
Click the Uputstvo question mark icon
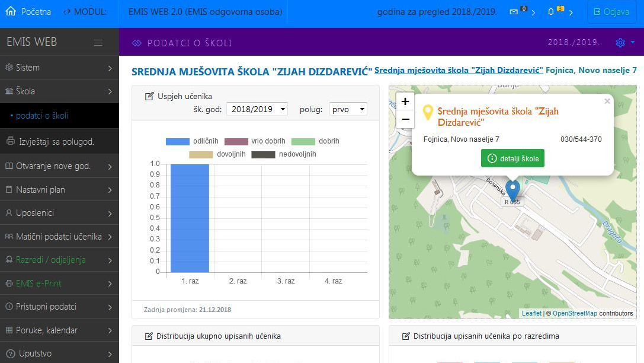pyautogui.click(x=11, y=354)
